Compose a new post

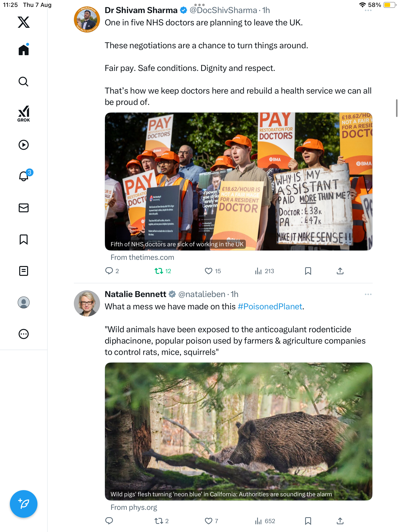pyautogui.click(x=24, y=504)
